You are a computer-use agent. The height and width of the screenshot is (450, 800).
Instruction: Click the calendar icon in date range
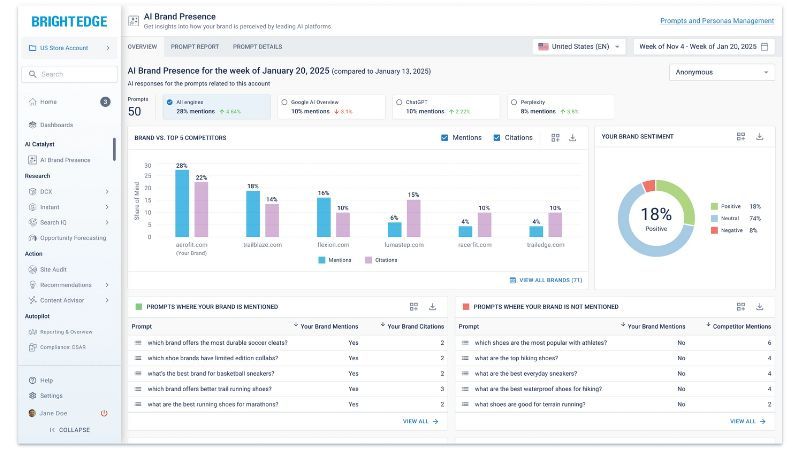coord(765,47)
